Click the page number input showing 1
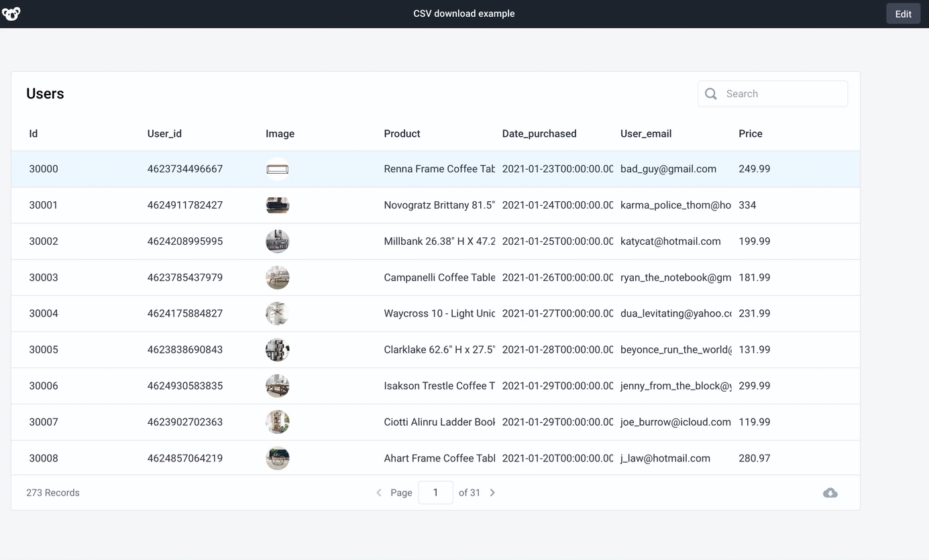The image size is (929, 560). pyautogui.click(x=435, y=492)
